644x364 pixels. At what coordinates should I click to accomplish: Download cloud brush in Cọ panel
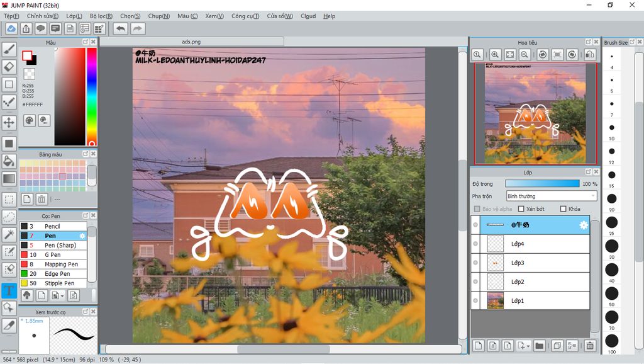pyautogui.click(x=26, y=295)
